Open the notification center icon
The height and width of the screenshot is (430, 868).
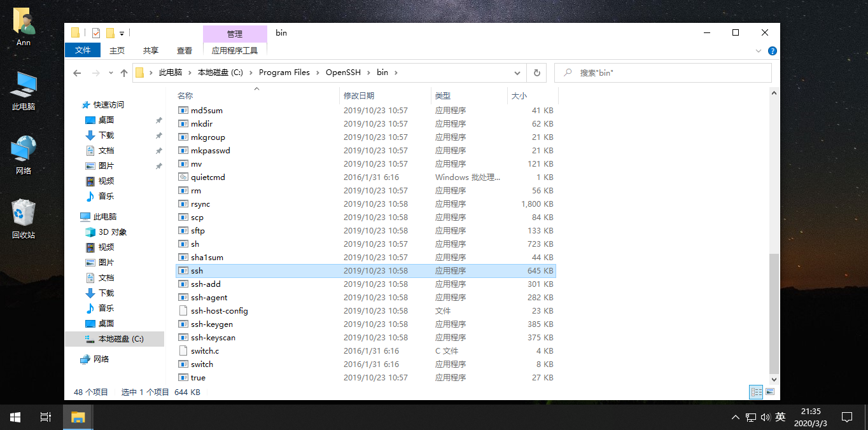[847, 417]
